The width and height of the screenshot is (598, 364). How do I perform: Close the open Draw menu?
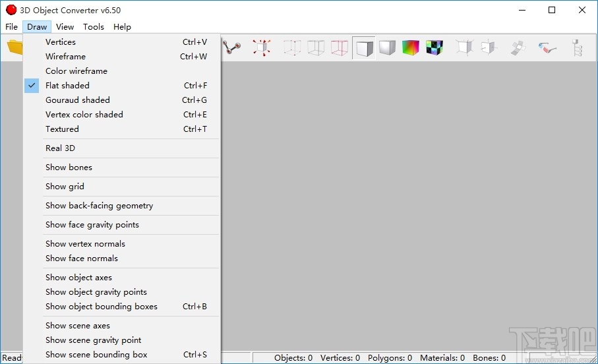(37, 27)
